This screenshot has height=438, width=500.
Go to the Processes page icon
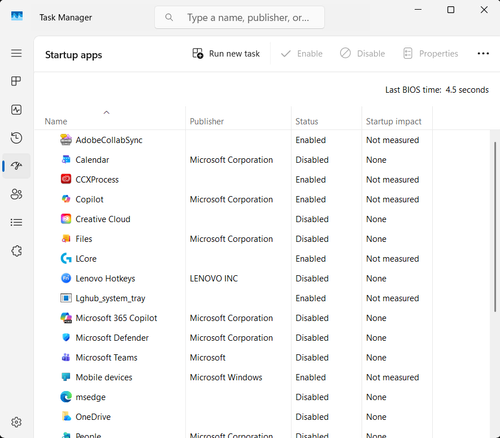pyautogui.click(x=16, y=81)
